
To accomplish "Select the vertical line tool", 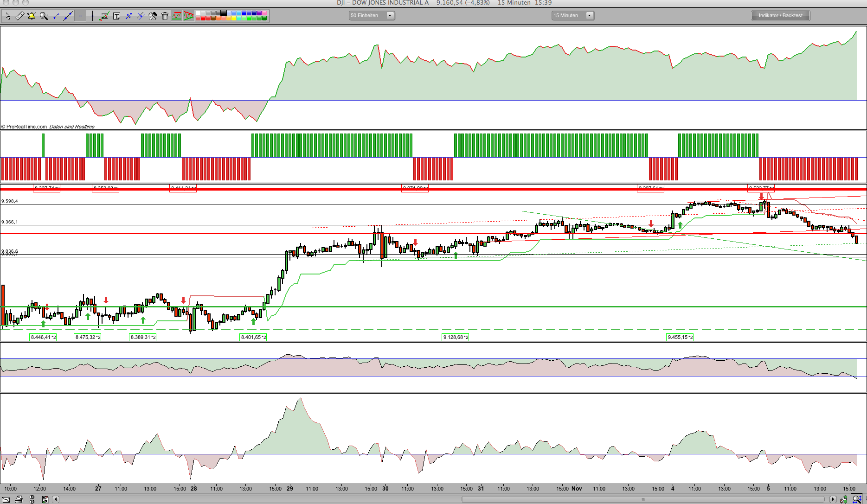I will (92, 16).
